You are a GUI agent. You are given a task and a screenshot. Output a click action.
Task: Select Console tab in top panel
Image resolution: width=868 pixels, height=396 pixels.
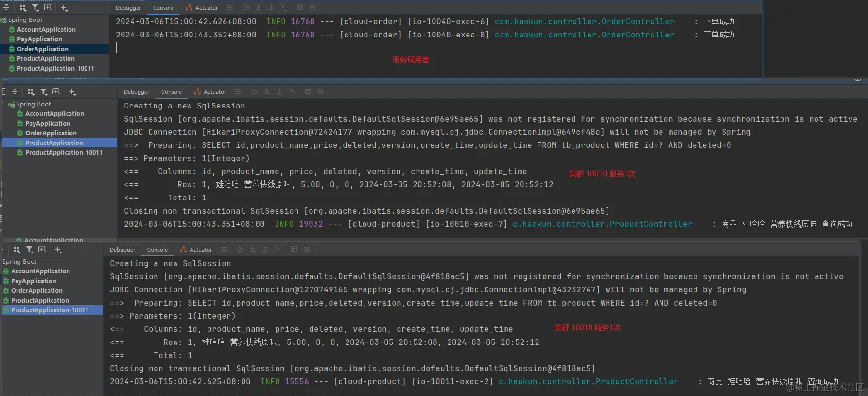tap(163, 8)
